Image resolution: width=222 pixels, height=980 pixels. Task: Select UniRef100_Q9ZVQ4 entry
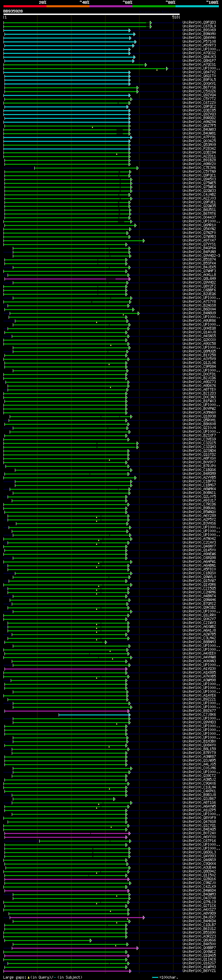point(199,95)
